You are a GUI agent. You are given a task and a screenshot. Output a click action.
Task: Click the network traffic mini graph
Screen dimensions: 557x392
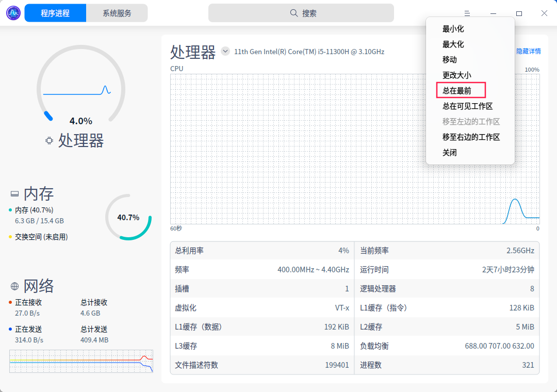(81, 361)
